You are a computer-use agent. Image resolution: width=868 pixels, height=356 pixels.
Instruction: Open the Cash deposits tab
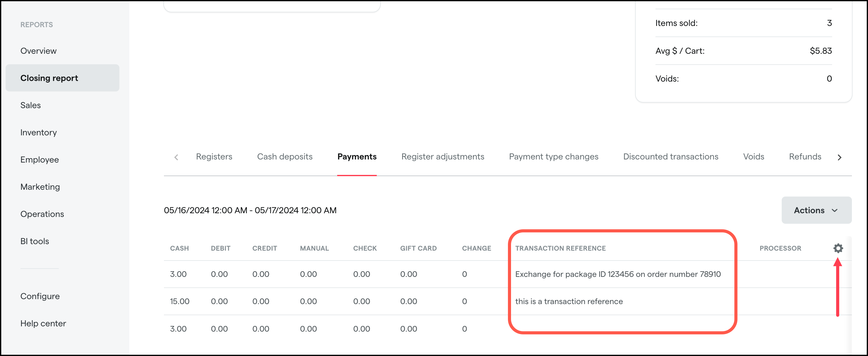(x=285, y=156)
